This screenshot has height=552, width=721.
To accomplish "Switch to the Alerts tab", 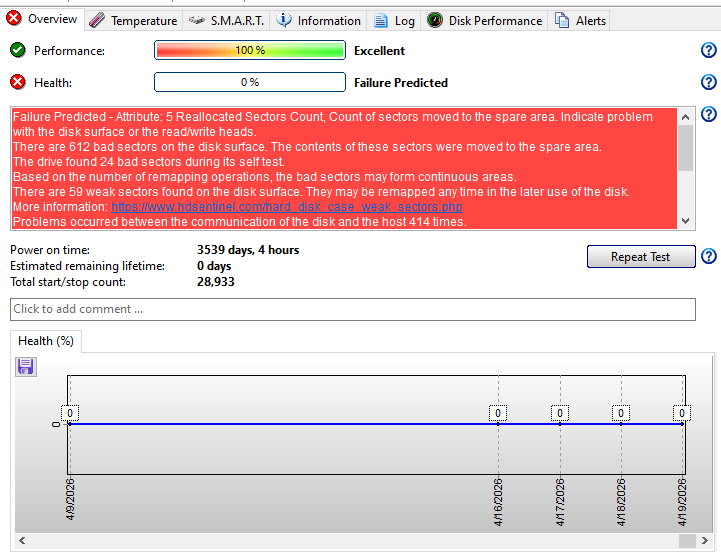I will coord(579,21).
